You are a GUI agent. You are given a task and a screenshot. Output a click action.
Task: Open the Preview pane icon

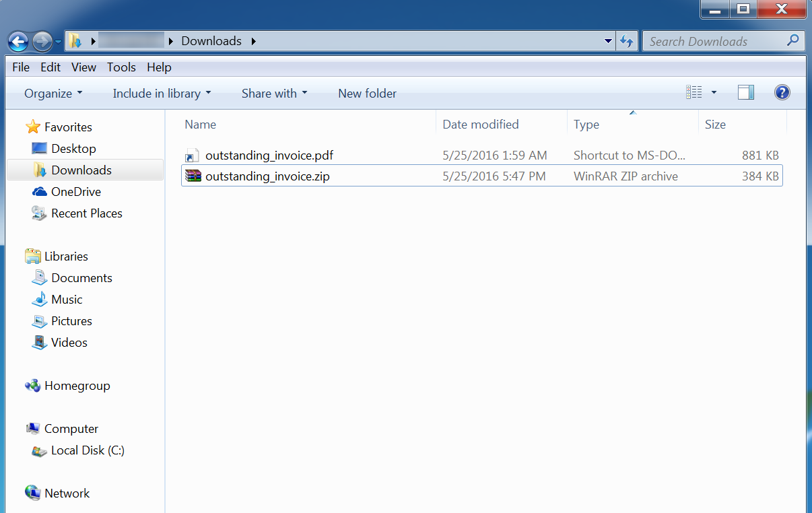(745, 92)
